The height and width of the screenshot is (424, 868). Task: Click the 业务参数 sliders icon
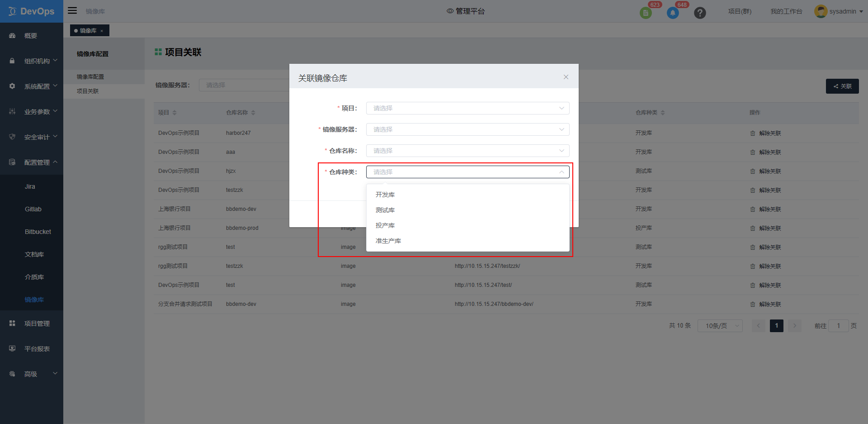coord(12,111)
